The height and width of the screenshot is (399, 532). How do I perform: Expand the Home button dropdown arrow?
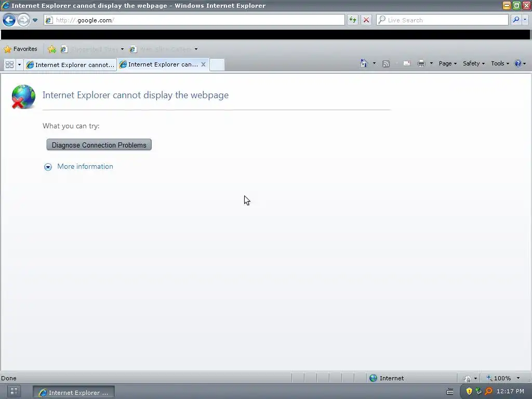click(374, 63)
